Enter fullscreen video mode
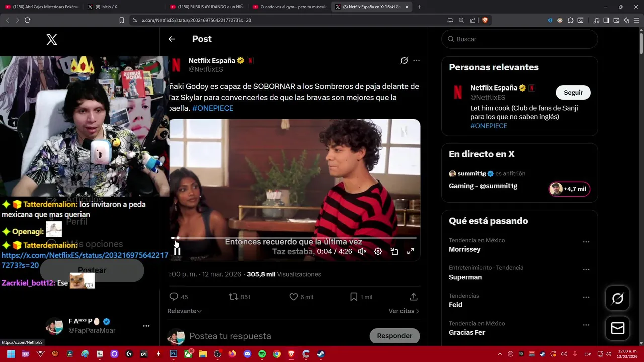Image resolution: width=644 pixels, height=362 pixels. click(411, 251)
